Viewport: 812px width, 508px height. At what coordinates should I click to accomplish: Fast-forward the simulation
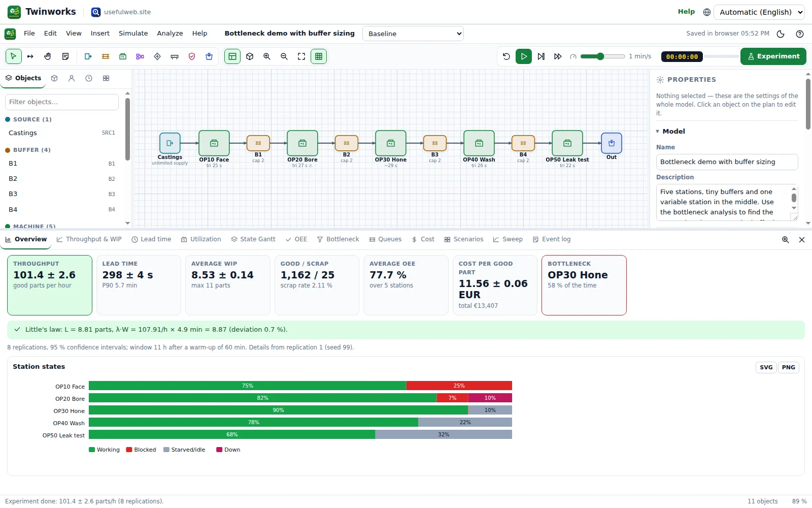click(558, 56)
